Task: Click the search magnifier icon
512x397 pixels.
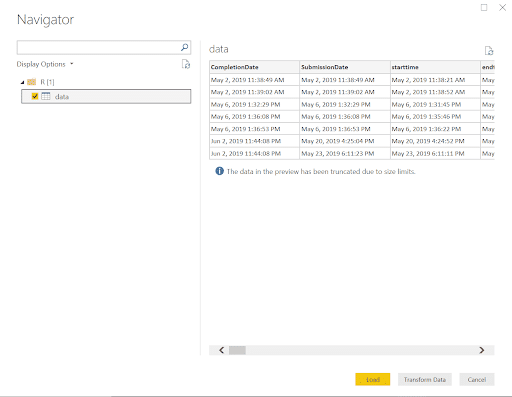Action: [x=184, y=47]
